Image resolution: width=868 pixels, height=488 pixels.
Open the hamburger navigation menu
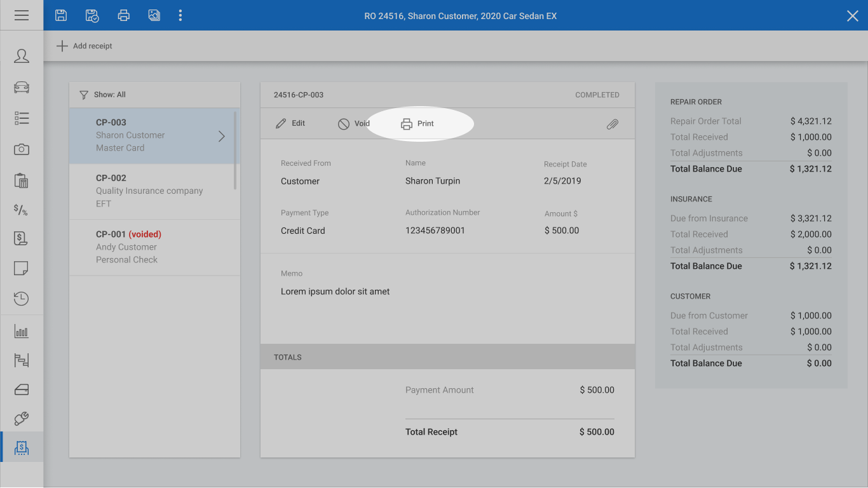22,15
